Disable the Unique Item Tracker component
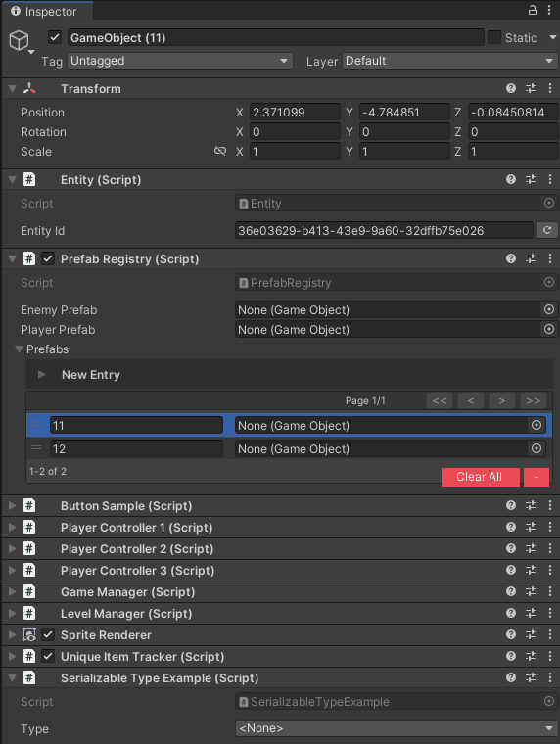This screenshot has height=744, width=560. point(48,656)
